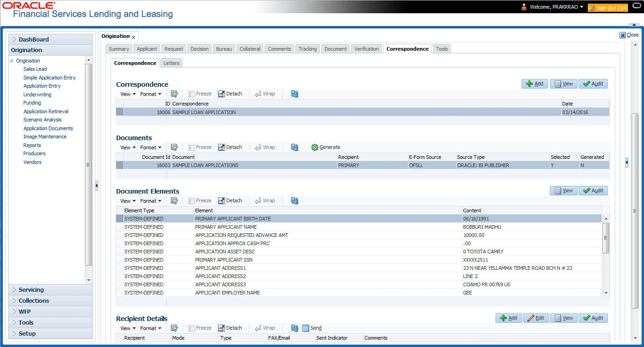Click Add button in Correspondence section

point(535,84)
